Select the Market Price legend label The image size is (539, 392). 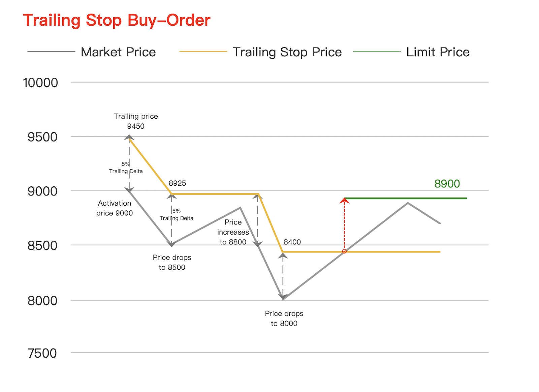(118, 52)
